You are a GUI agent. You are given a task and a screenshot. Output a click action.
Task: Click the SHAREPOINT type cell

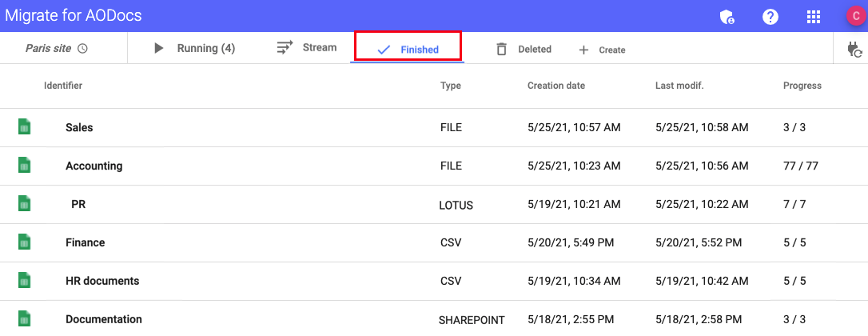(472, 320)
